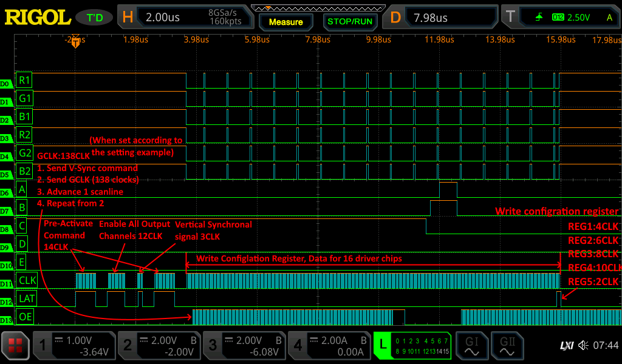Click the 160kpts memory depth readout

click(225, 21)
